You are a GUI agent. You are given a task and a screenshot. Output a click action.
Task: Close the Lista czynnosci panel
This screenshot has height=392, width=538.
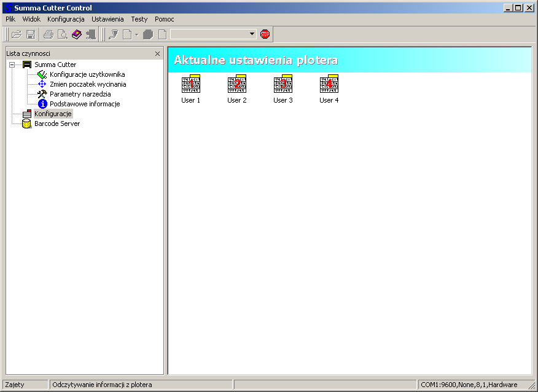[157, 53]
